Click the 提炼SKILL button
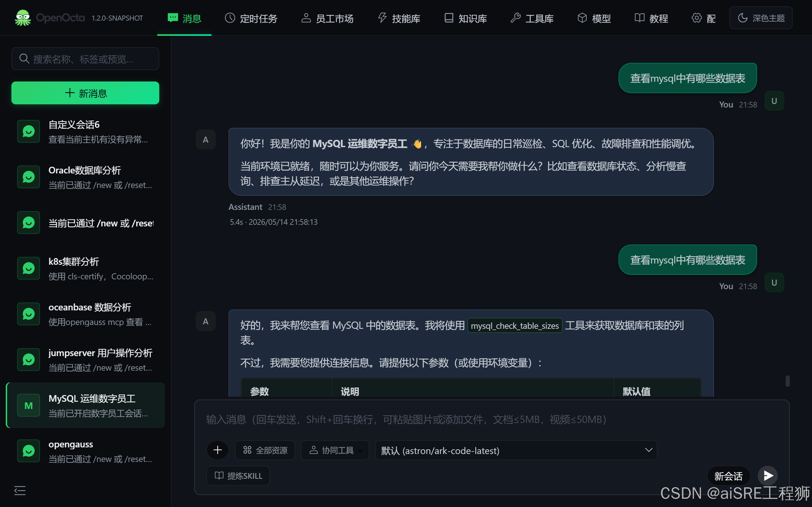The image size is (812, 507). 238,476
